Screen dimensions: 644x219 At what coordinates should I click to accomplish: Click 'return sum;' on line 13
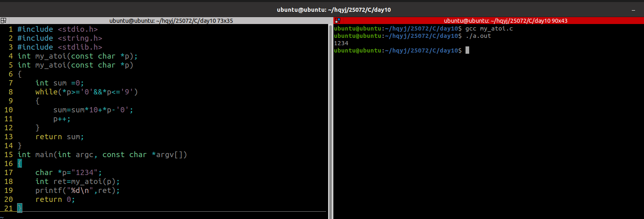[60, 137]
